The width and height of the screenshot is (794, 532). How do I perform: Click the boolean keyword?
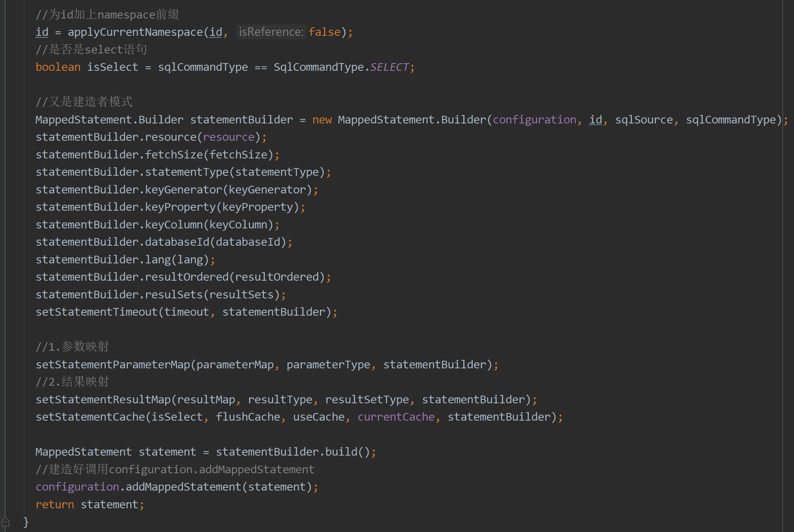point(58,67)
